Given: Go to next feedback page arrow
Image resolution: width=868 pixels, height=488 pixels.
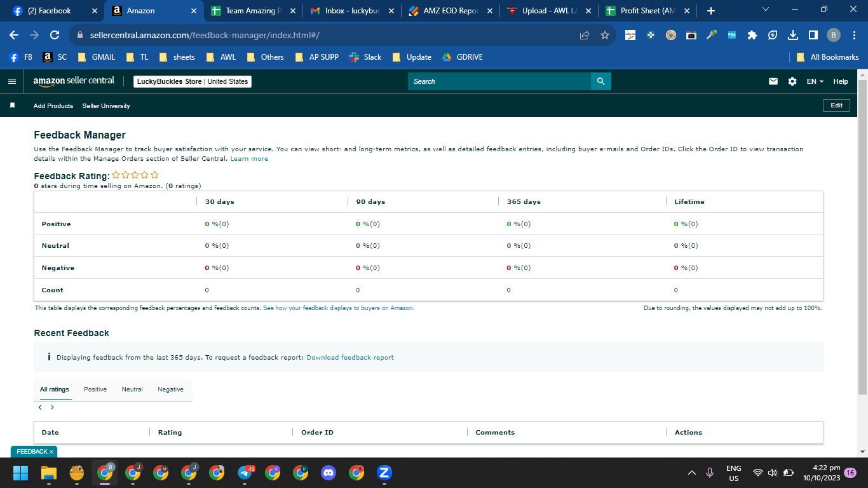Looking at the screenshot, I should click(52, 407).
